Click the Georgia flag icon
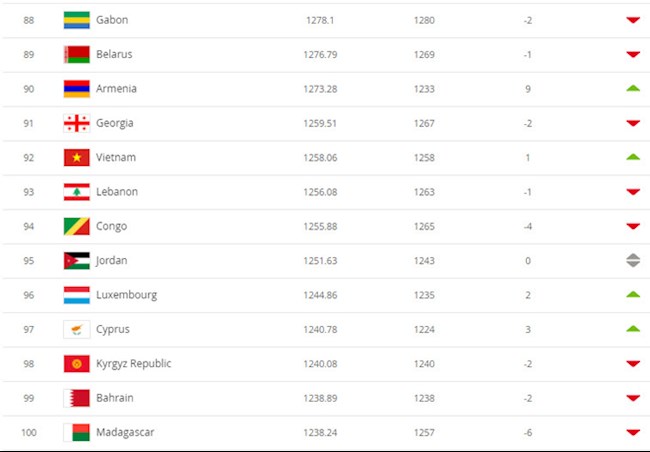This screenshot has height=452, width=650. 77,123
